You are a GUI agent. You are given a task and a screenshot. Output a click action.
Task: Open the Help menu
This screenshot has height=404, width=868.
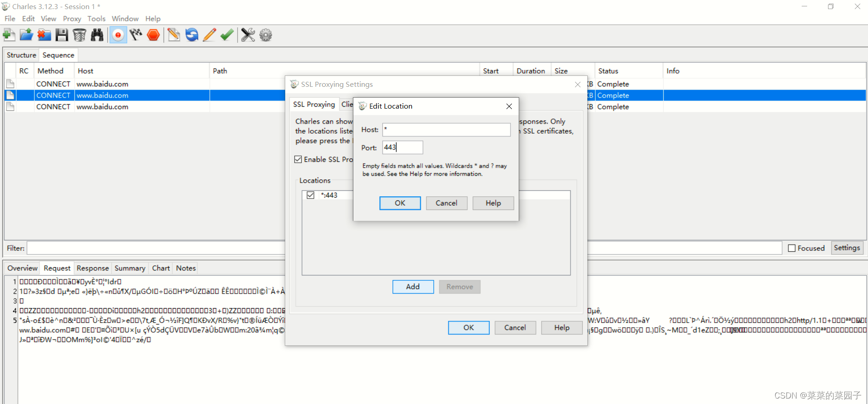click(153, 19)
